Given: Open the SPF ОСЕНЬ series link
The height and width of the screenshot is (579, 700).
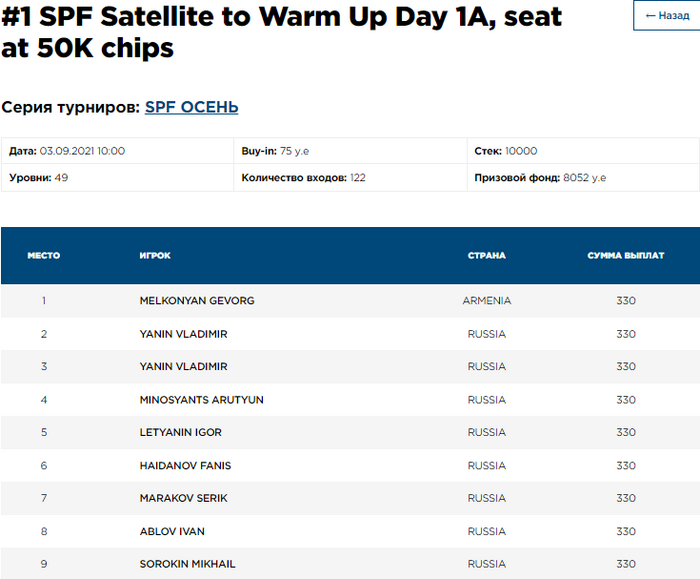Looking at the screenshot, I should 191,107.
